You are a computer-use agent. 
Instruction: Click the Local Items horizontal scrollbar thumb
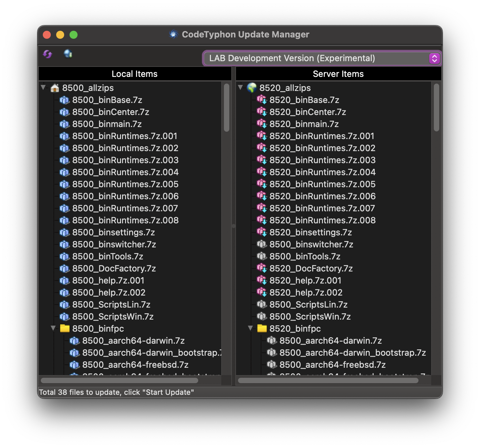point(119,380)
